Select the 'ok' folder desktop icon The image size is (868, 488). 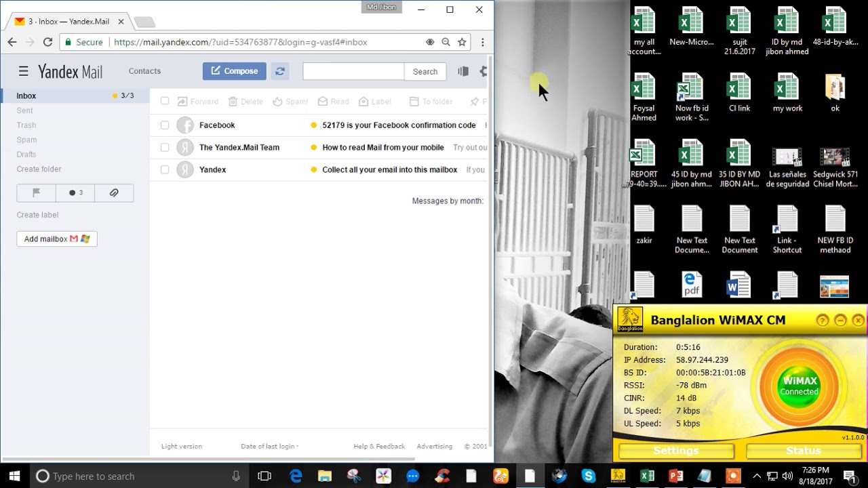[835, 93]
